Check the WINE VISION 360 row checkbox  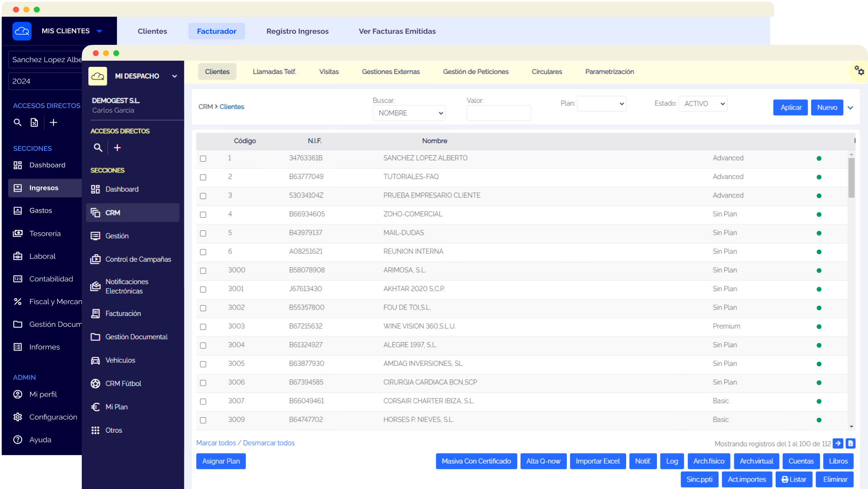(203, 327)
